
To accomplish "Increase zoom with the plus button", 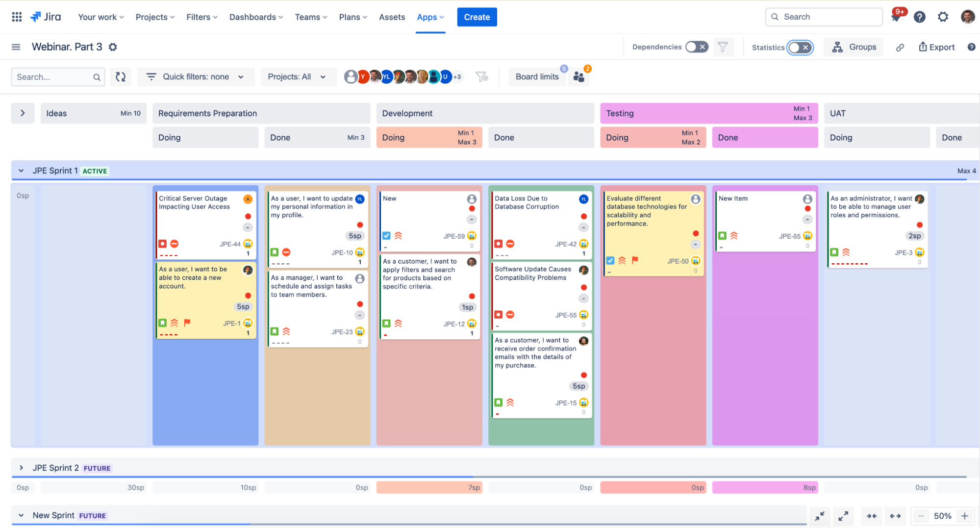I will (x=964, y=516).
